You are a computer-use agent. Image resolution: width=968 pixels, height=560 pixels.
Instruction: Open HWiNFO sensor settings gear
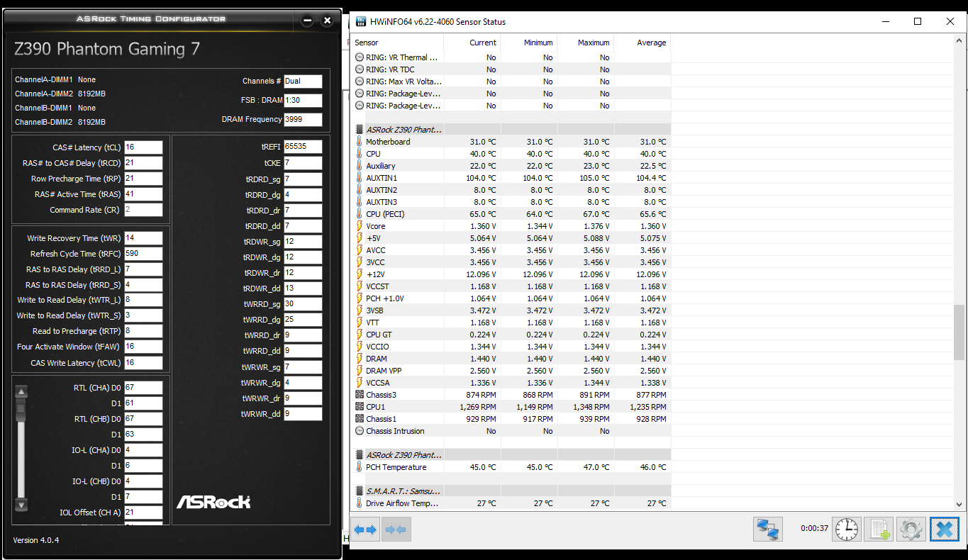tap(911, 529)
